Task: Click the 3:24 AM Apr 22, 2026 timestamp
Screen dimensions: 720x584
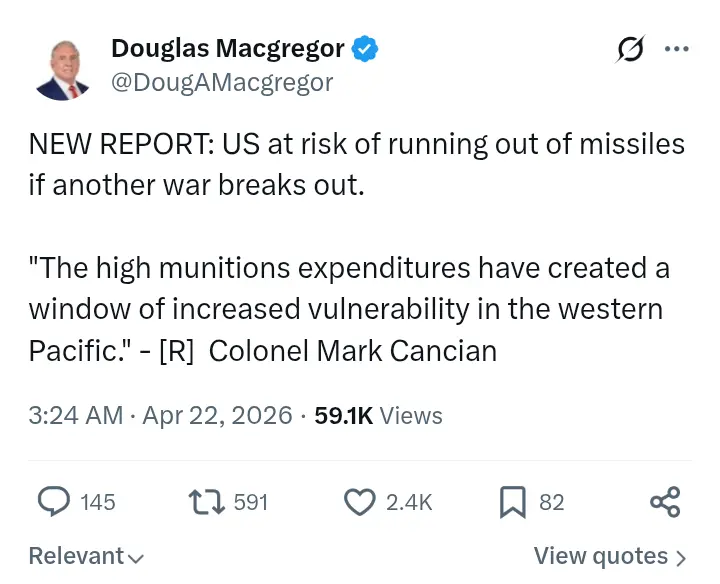Action: point(160,415)
